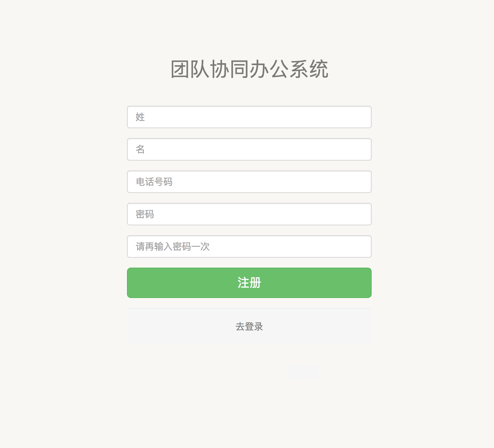Submit the form via the 注册 label

click(249, 283)
